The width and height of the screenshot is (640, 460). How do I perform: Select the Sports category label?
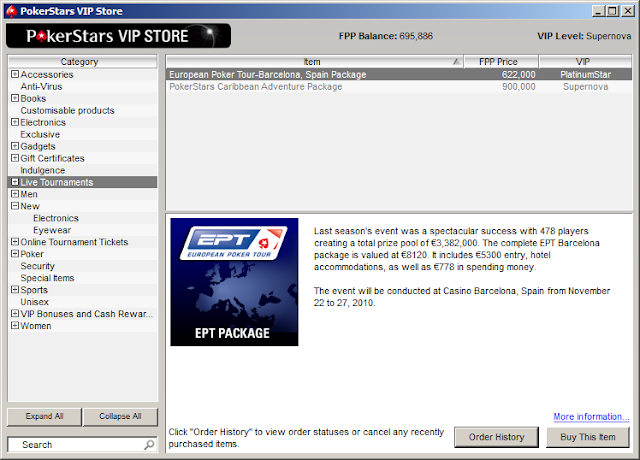pyautogui.click(x=34, y=290)
